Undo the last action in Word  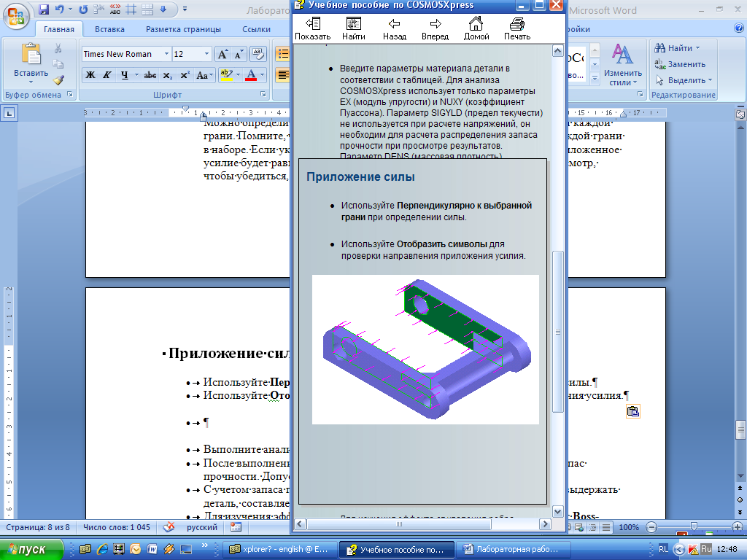[60, 9]
